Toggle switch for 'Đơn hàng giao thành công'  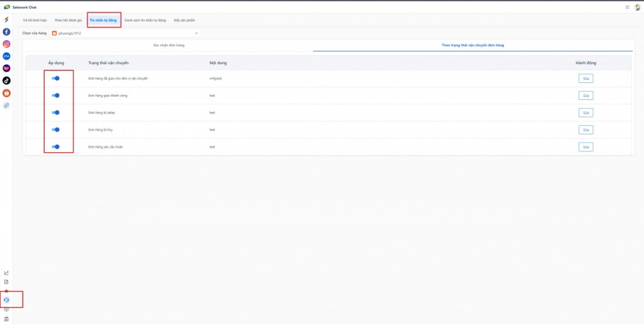[56, 96]
